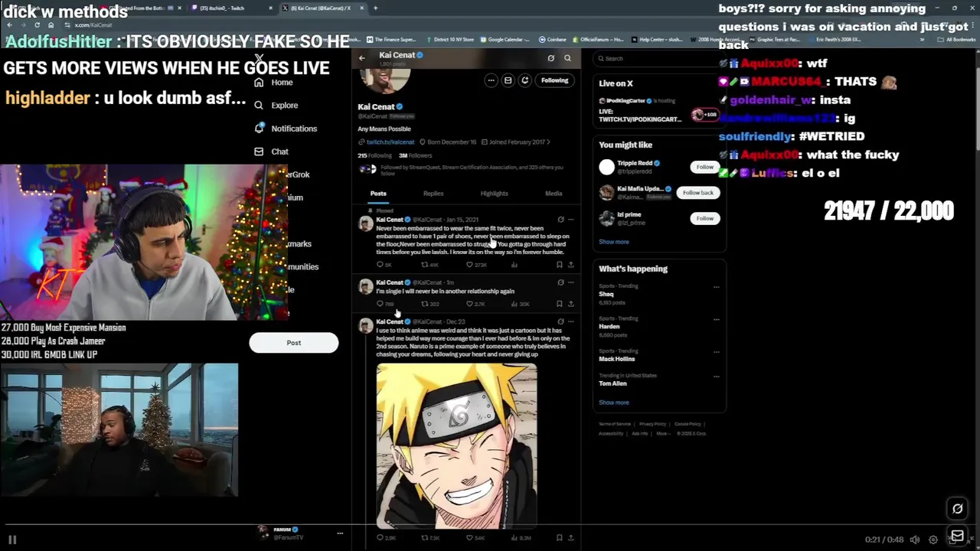Viewport: 980px width, 551px height.
Task: Pause the video with the playback button
Action: click(x=12, y=540)
